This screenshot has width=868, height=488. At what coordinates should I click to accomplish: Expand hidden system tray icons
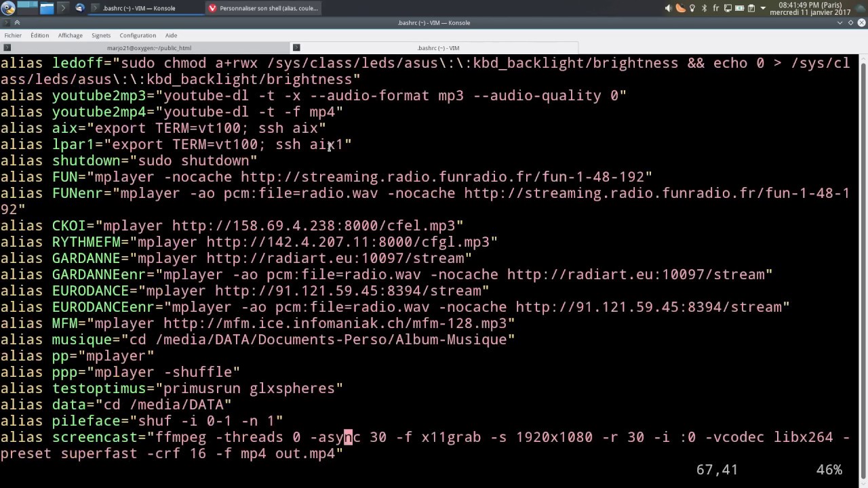(763, 8)
